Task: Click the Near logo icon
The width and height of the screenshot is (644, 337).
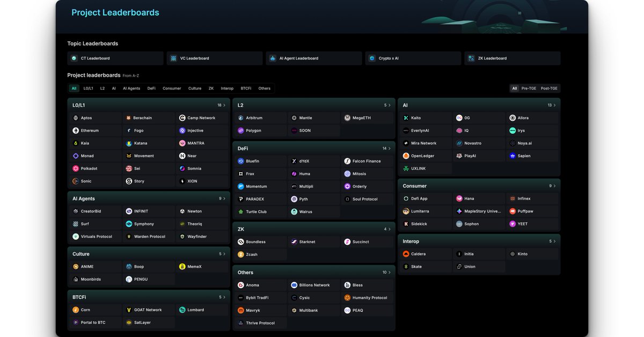Action: pyautogui.click(x=182, y=156)
